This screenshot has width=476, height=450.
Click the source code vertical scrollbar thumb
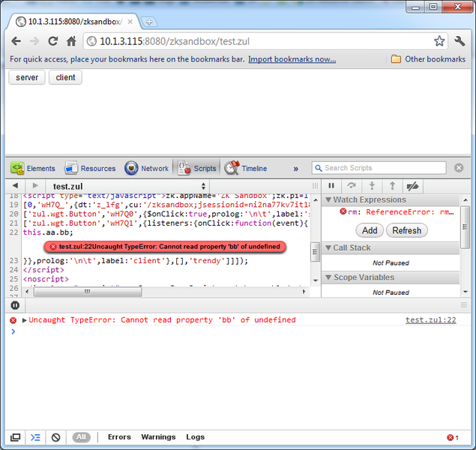pos(315,252)
